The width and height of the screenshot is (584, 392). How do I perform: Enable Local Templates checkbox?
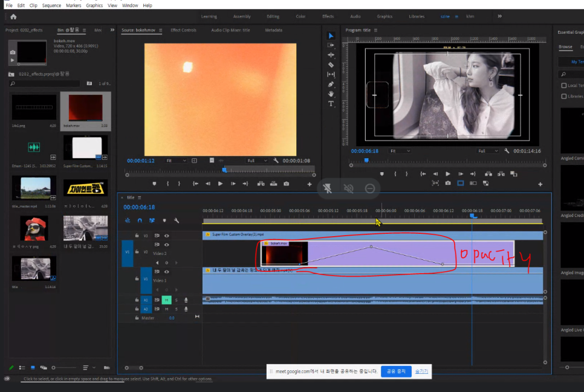tap(564, 86)
